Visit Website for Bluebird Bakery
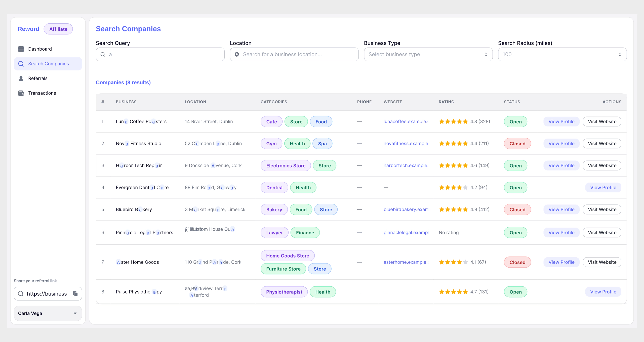Viewport: 644px width, 342px height. (x=602, y=209)
